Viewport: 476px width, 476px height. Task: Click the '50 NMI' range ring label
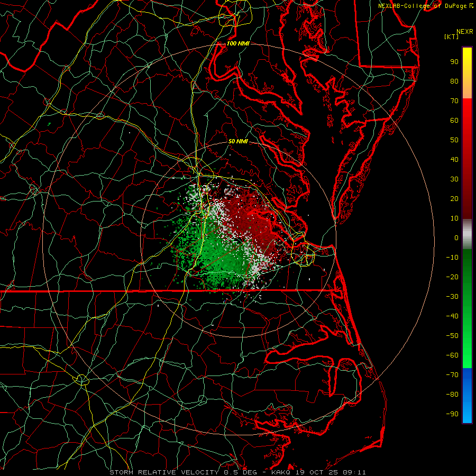[x=238, y=141]
